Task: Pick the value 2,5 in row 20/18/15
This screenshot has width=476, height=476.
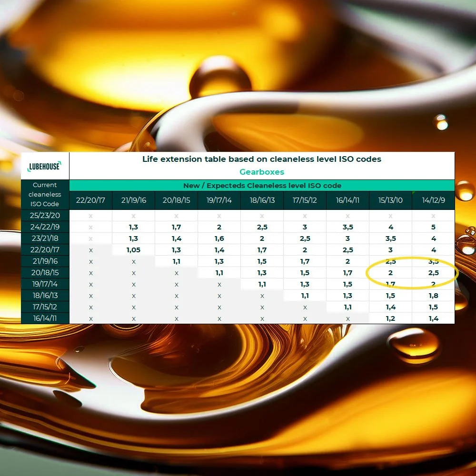Action: click(x=434, y=273)
